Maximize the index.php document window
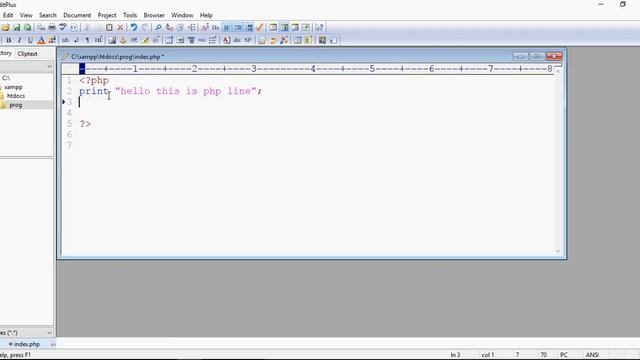640x360 pixels. 537,56
